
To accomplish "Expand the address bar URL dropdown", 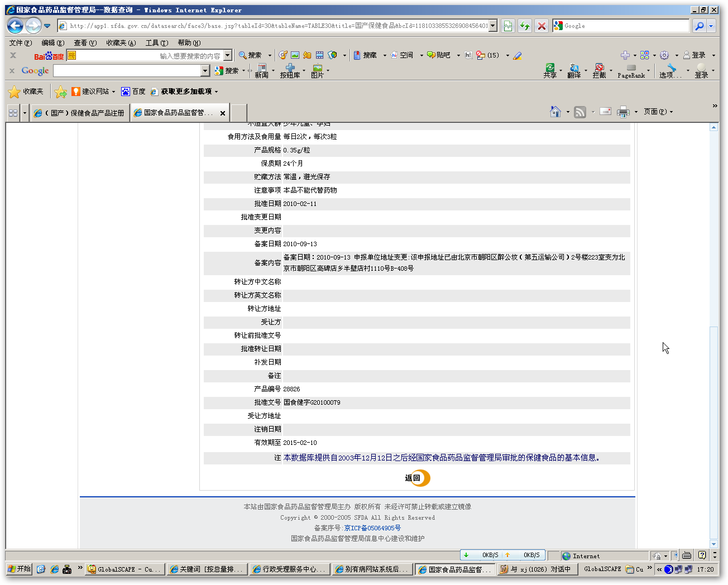I will (x=493, y=26).
